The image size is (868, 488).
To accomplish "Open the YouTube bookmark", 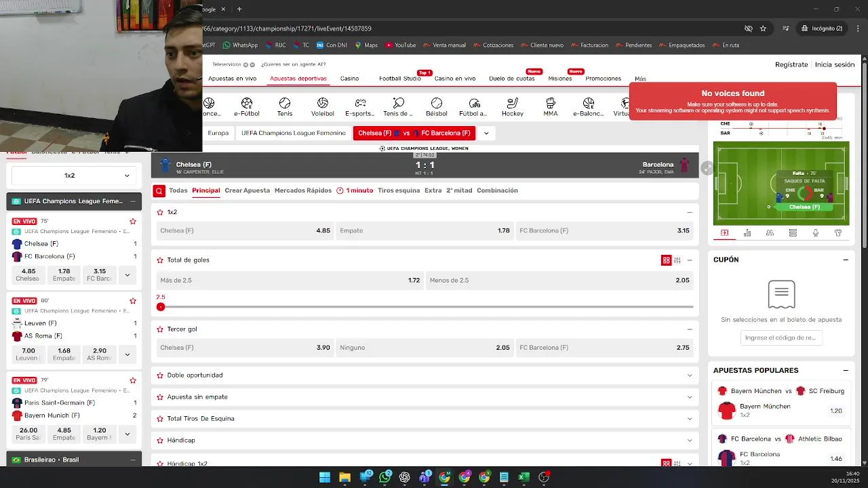I will [401, 45].
